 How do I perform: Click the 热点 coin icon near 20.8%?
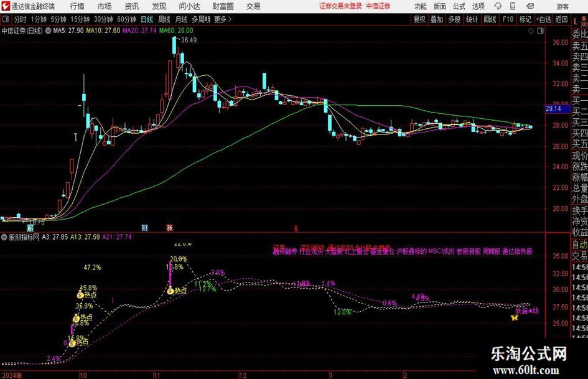[x=77, y=318]
